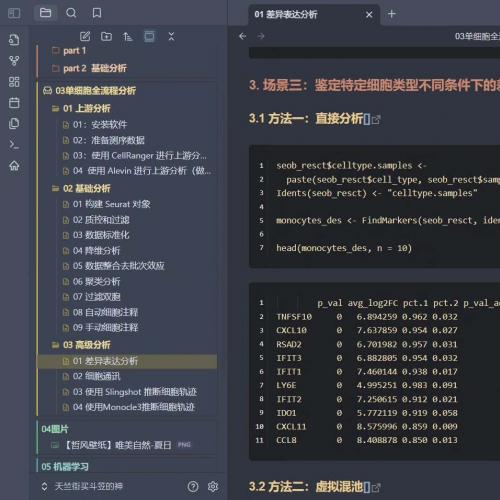Click the TNFSF10 row in output table
Image resolution: width=500 pixels, height=500 pixels.
[367, 317]
